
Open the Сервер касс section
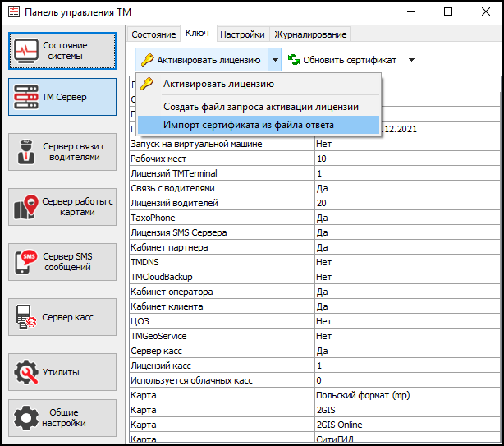point(62,317)
